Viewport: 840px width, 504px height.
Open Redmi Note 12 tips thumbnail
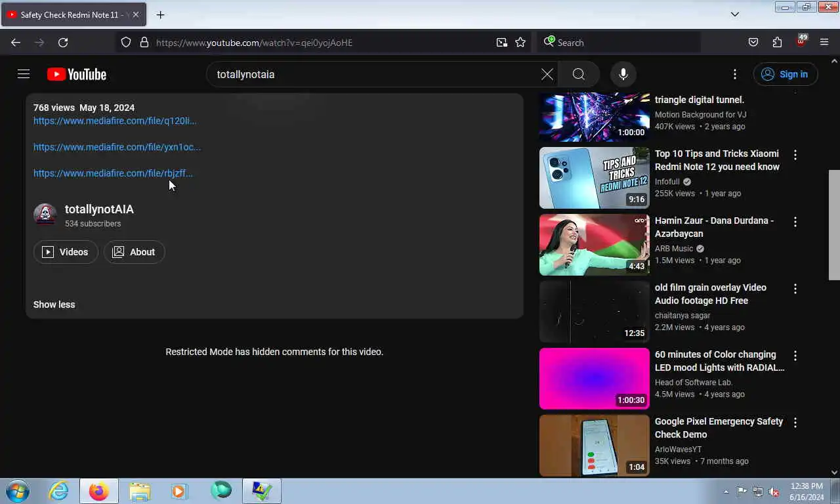coord(594,178)
